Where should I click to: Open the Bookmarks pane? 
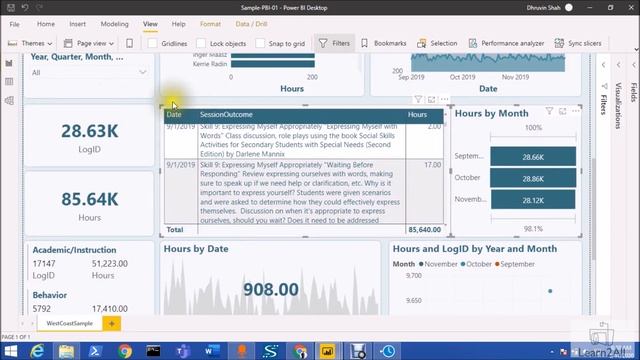tap(384, 43)
